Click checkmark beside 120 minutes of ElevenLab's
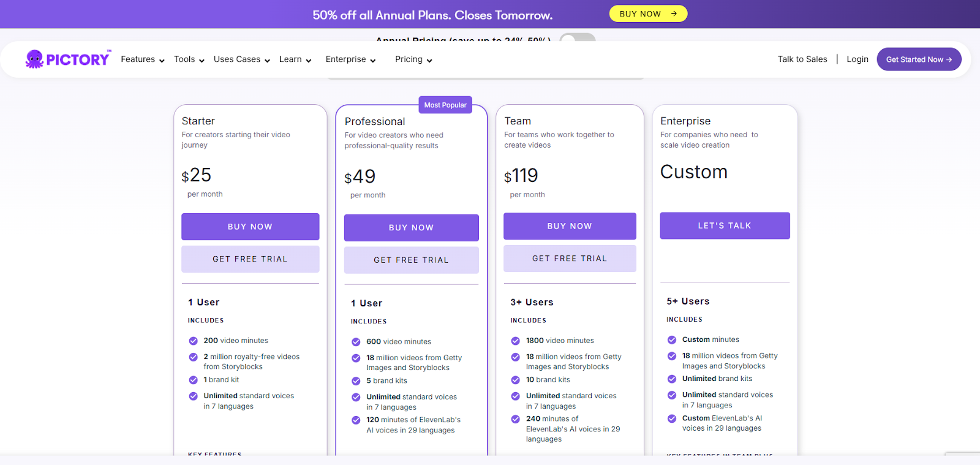 [x=356, y=420]
